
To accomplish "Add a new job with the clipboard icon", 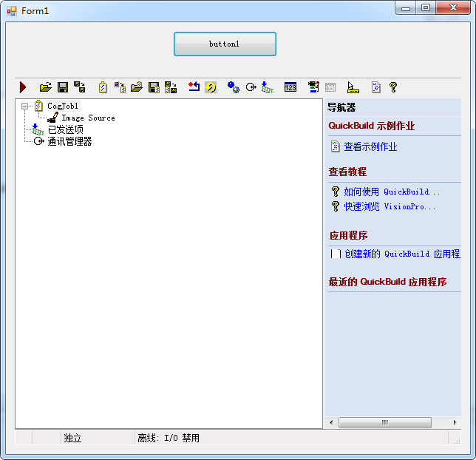I will point(103,87).
